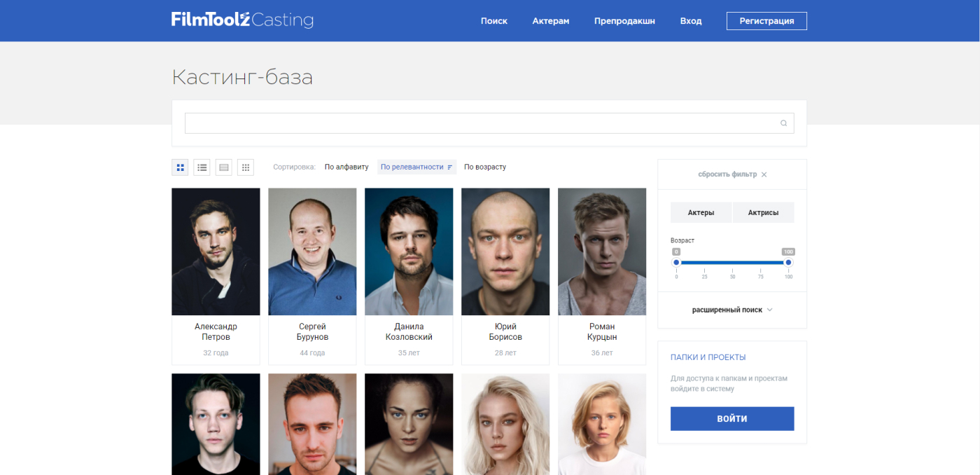Open Данила Козловский's photo
The image size is (980, 475).
409,252
